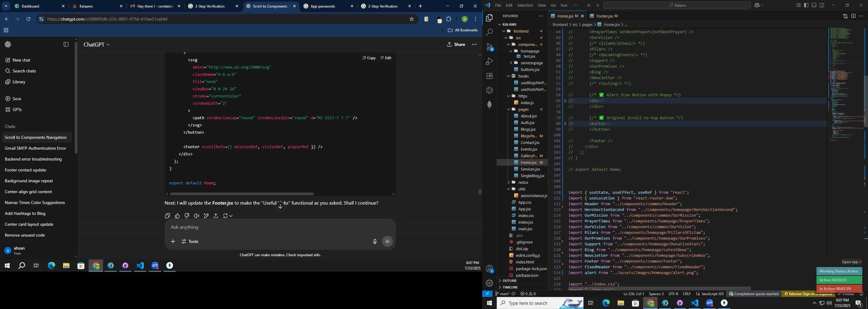Unfold collapsed code at line 80

(565, 124)
